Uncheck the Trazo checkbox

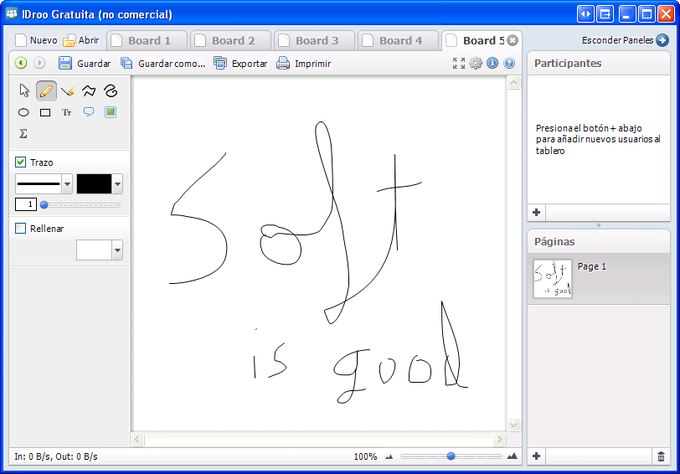tap(20, 162)
